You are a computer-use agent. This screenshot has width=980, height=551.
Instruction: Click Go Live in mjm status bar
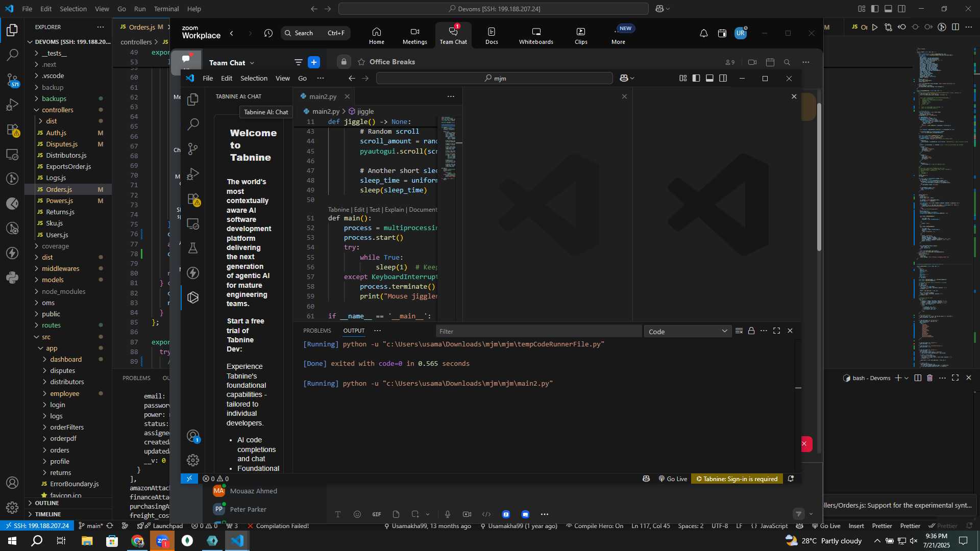(673, 479)
